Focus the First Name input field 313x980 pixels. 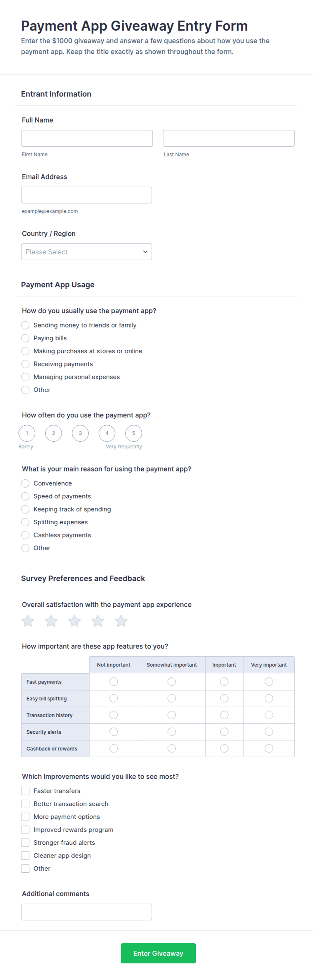87,138
